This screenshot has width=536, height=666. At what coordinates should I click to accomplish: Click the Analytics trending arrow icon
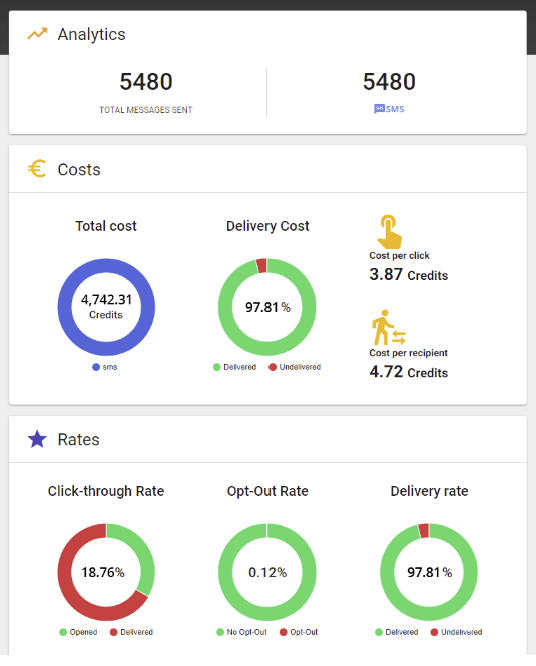click(x=37, y=34)
